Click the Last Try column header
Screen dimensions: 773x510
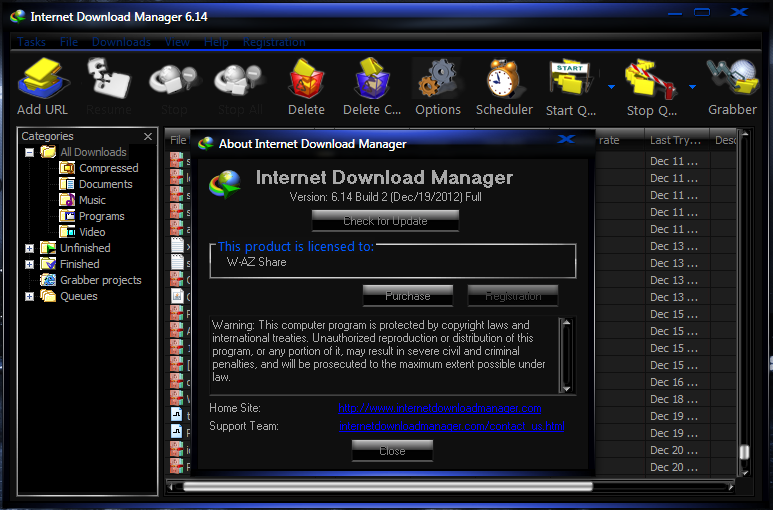click(677, 140)
